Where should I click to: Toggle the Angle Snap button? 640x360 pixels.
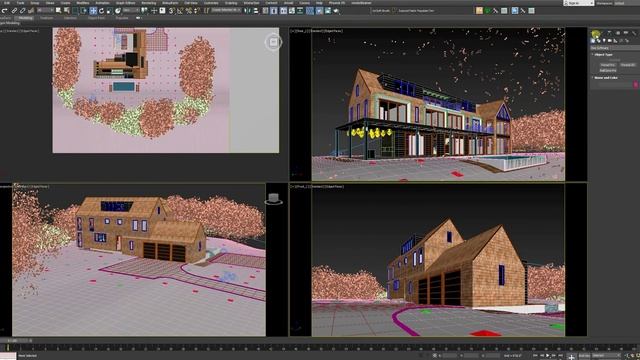click(x=180, y=11)
